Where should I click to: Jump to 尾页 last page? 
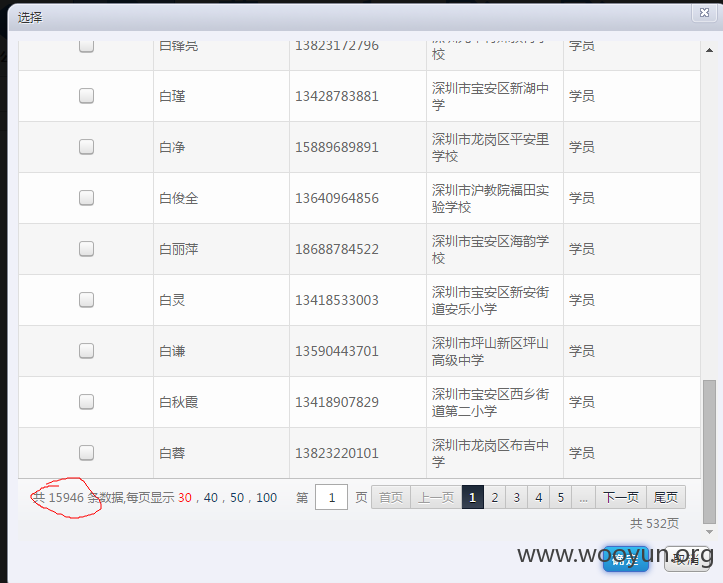click(x=666, y=497)
